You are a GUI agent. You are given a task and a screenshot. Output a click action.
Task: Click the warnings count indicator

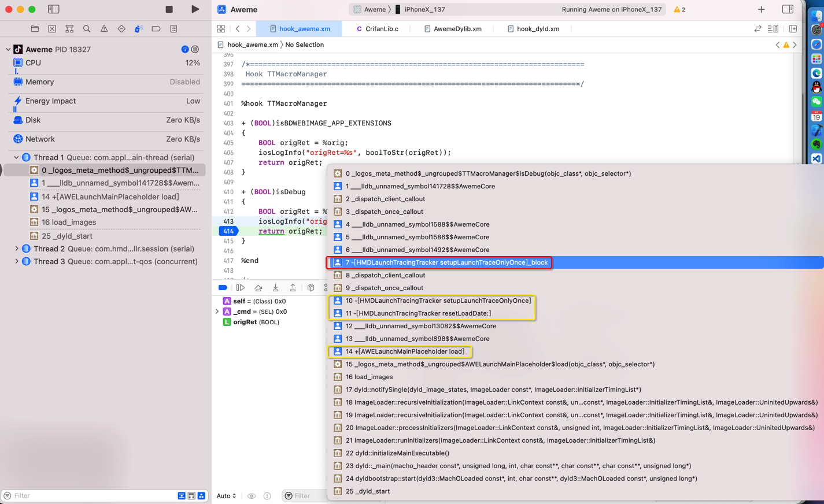[x=679, y=10]
